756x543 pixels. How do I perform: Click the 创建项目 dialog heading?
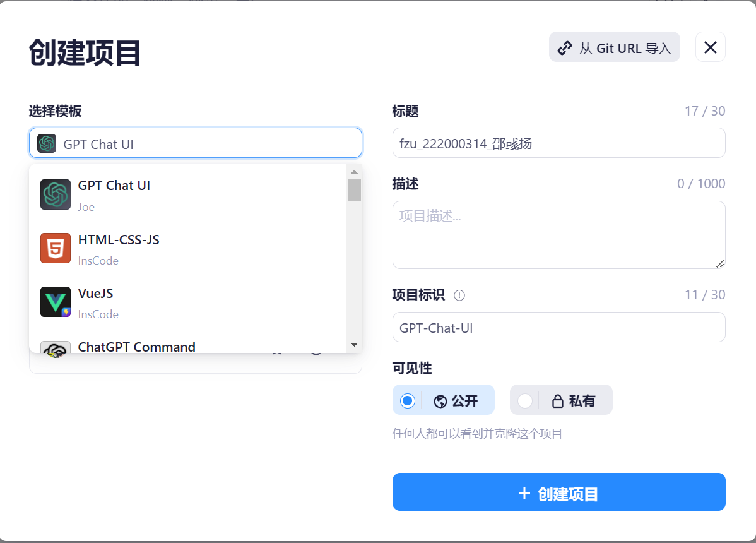click(85, 52)
